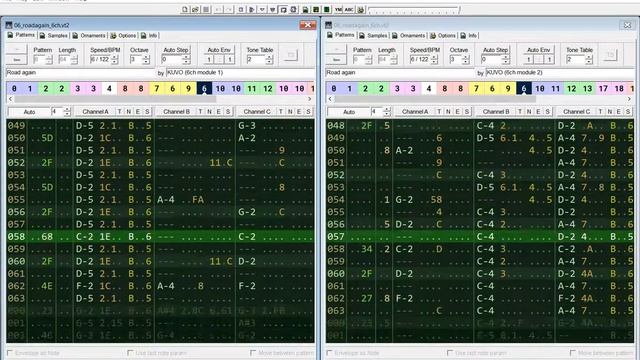The image size is (640, 360).
Task: Click the last green toolbar icon before YM
Action: (327, 9)
